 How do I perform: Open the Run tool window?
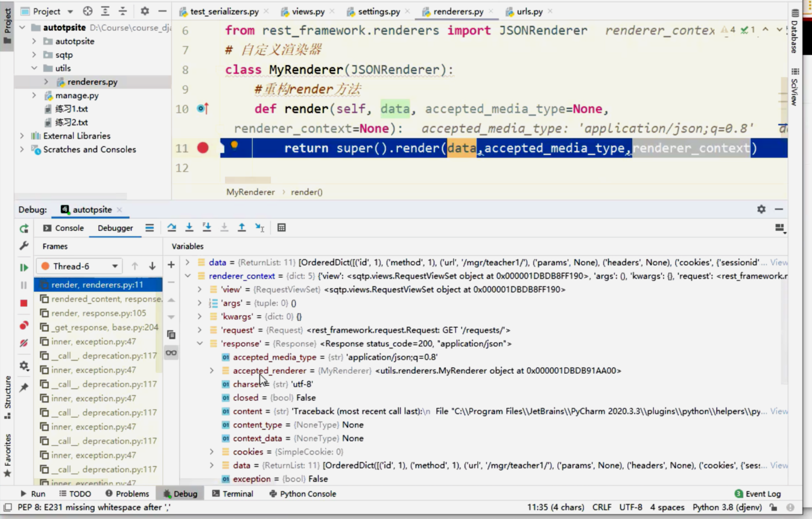33,494
